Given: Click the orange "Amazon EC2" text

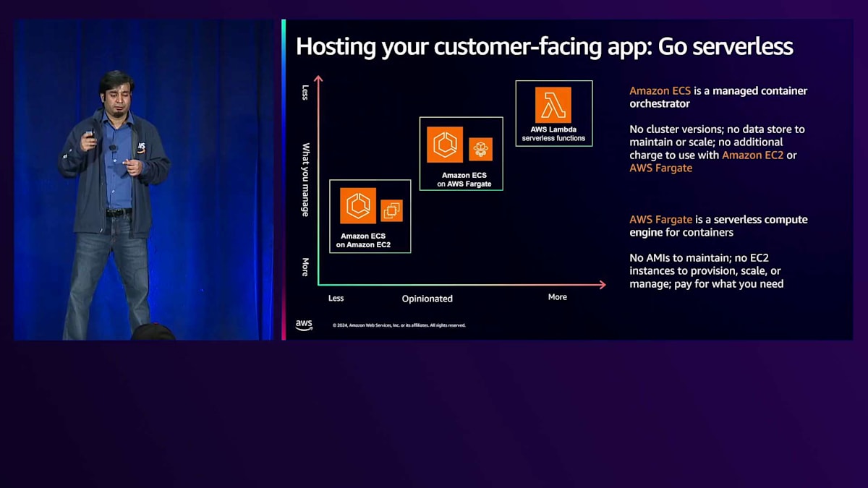Looking at the screenshot, I should tap(752, 155).
